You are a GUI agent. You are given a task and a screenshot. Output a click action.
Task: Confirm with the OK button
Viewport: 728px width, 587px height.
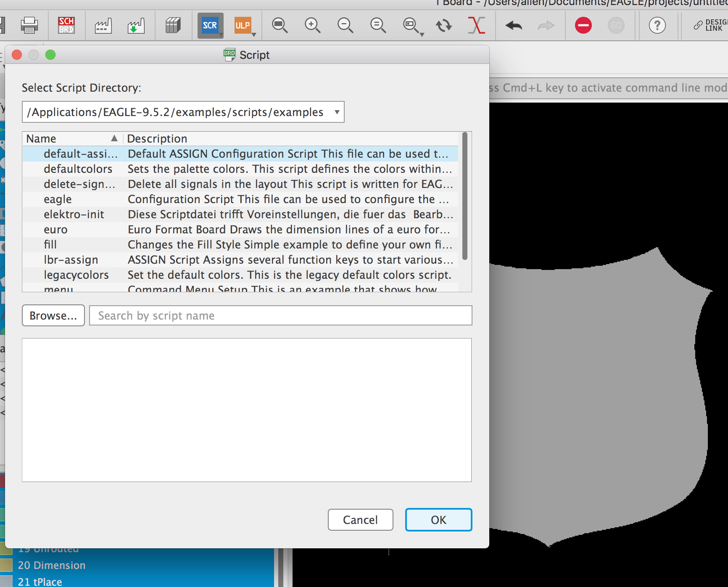pos(438,520)
